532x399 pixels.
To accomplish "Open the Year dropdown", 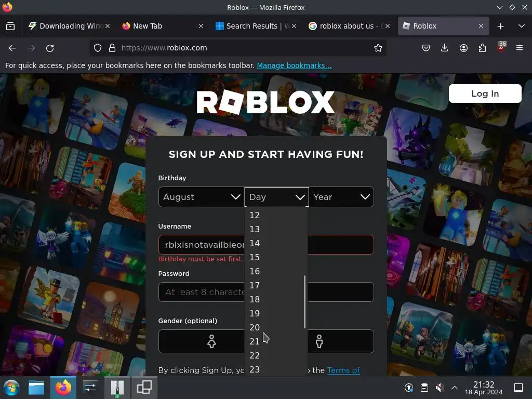I will click(341, 197).
